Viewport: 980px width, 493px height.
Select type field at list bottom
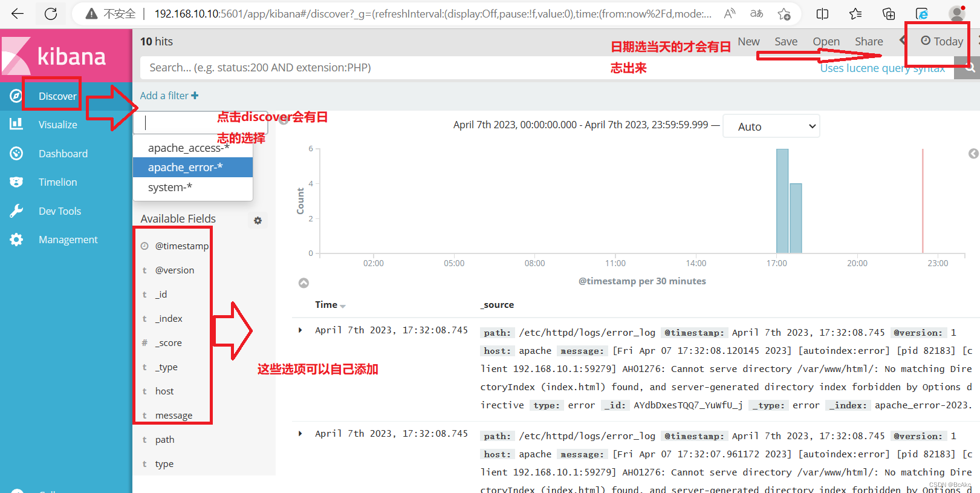pos(164,464)
